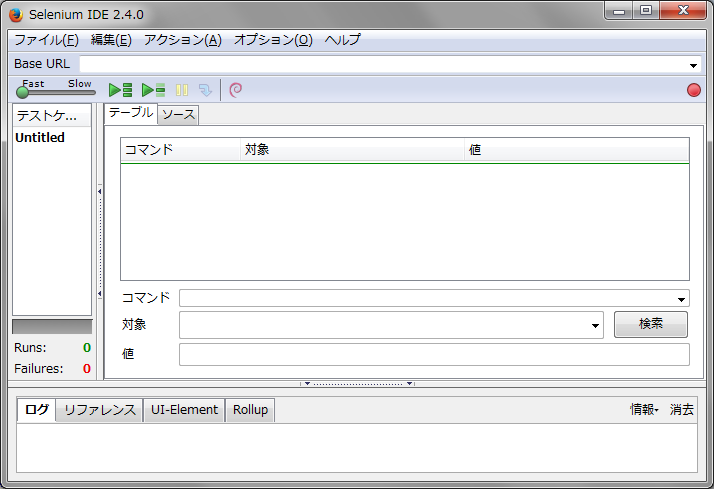Switch to the ソース tab

click(179, 115)
